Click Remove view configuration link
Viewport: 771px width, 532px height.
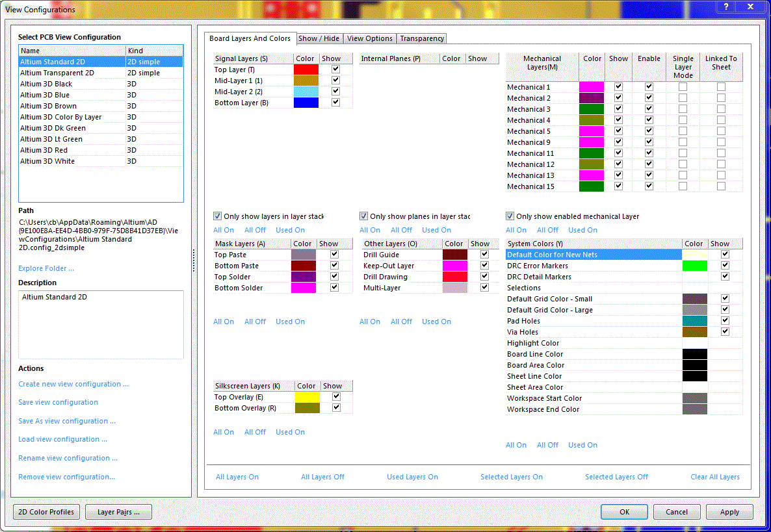click(x=66, y=477)
